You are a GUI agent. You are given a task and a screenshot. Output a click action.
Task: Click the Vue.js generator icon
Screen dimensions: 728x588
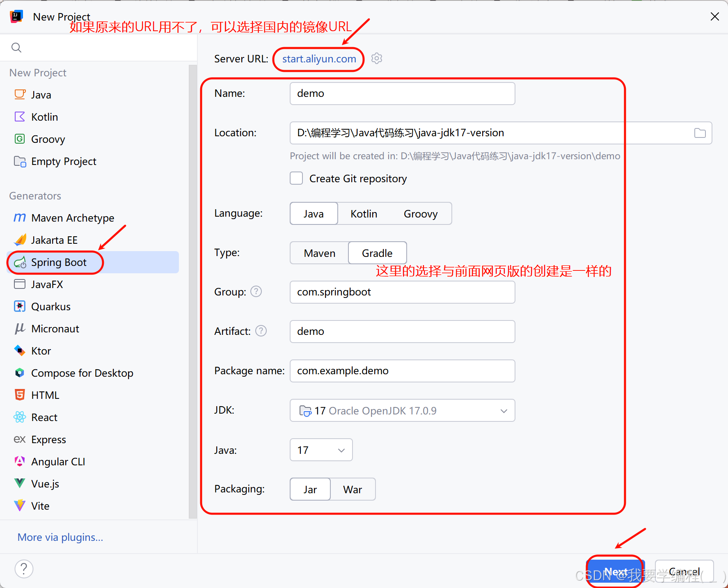point(20,484)
